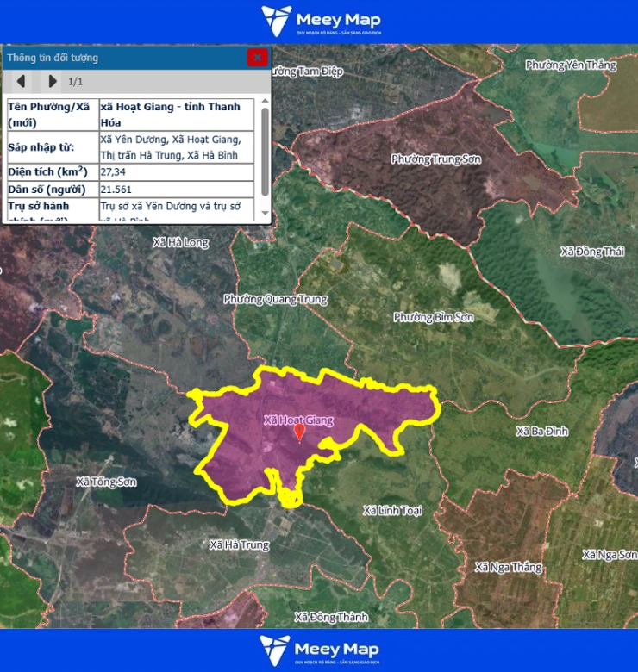Click the Phường Quang Trung area label
The image size is (638, 672).
[275, 299]
